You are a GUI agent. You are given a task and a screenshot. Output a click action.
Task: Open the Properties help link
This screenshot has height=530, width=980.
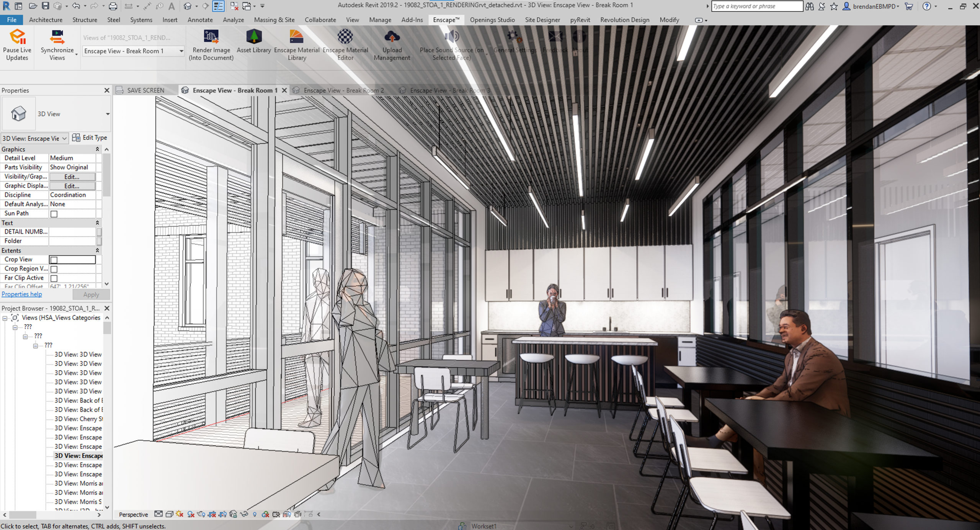coord(21,294)
